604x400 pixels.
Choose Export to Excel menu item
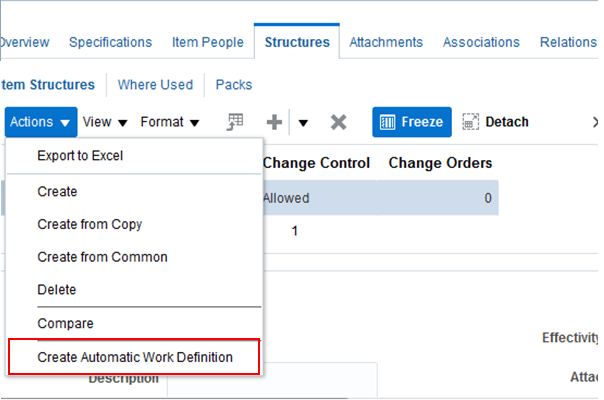click(80, 155)
